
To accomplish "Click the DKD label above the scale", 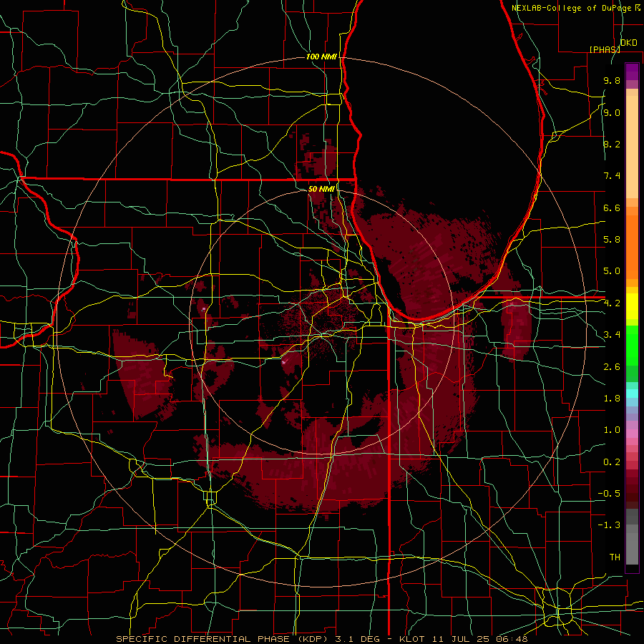I will click(628, 43).
